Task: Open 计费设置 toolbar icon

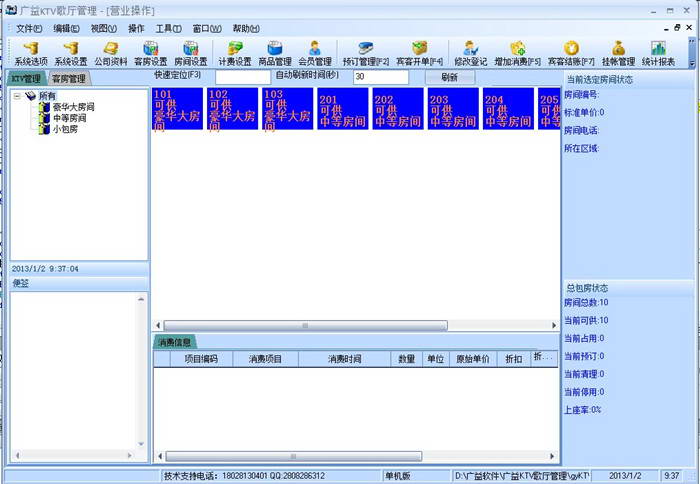Action: click(235, 54)
